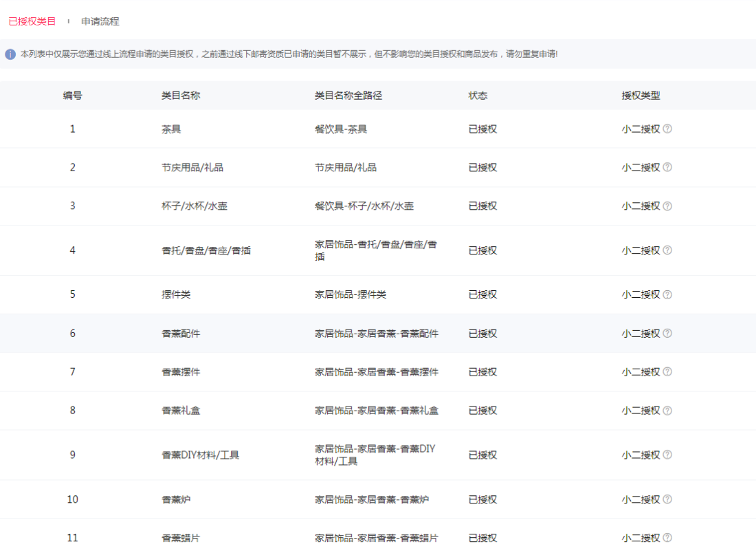
Task: Click question mark icon in 摆件类 row
Action: tap(667, 294)
